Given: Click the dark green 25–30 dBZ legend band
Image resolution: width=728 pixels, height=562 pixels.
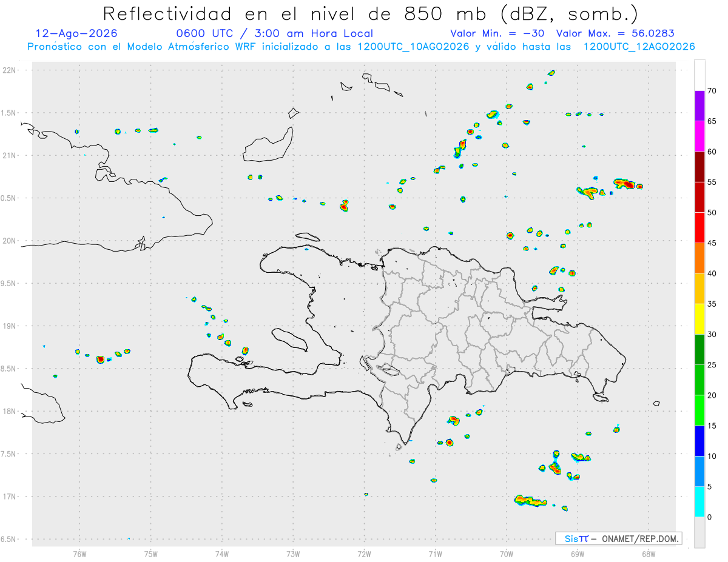Looking at the screenshot, I should tap(699, 350).
